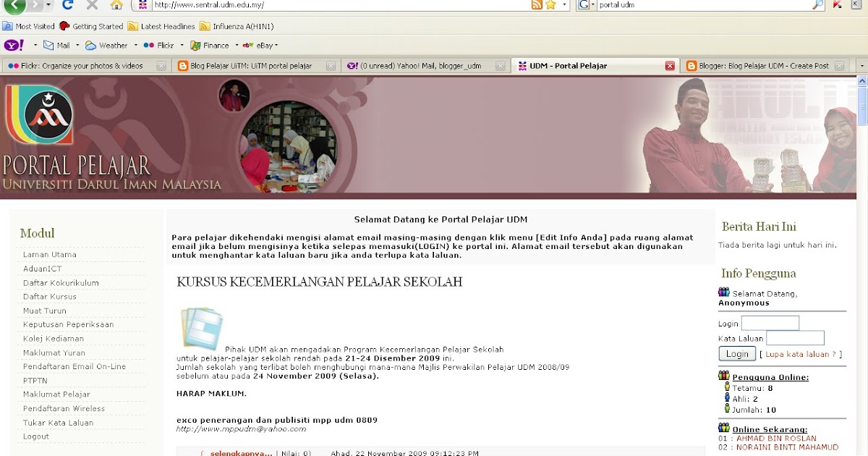Reload the page with the refresh icon
868x456 pixels.
click(69, 5)
